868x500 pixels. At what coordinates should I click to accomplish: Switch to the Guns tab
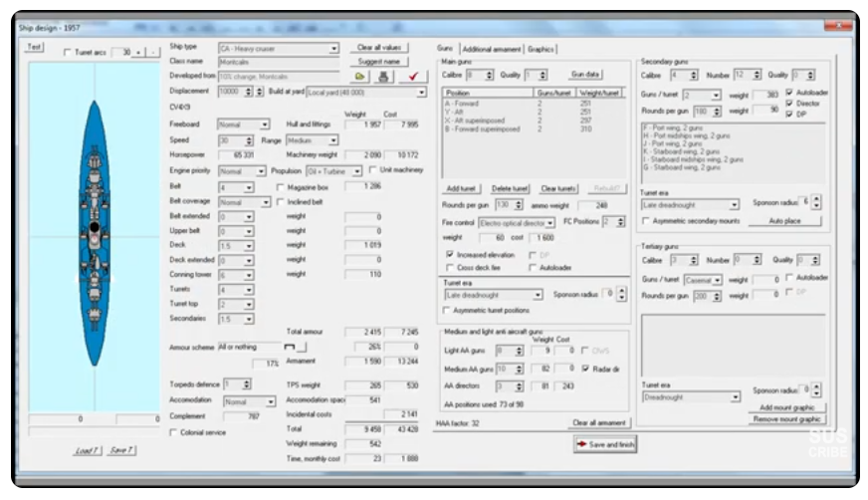[x=445, y=49]
